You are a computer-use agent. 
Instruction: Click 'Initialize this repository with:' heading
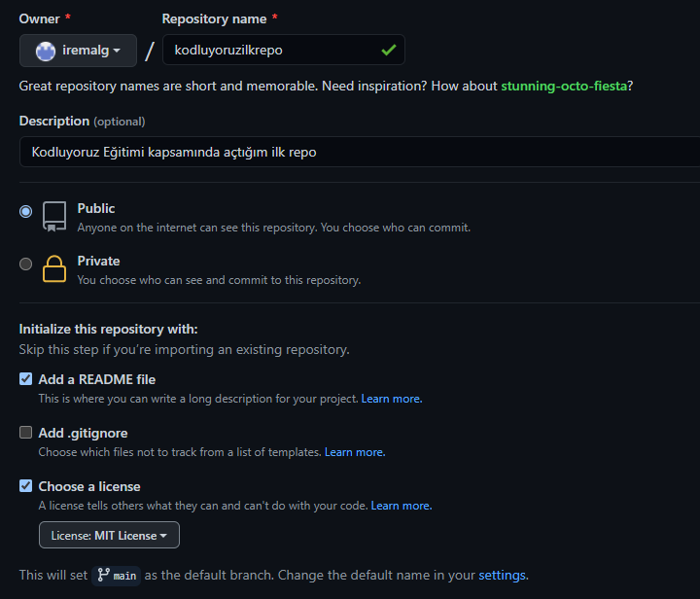pos(109,329)
